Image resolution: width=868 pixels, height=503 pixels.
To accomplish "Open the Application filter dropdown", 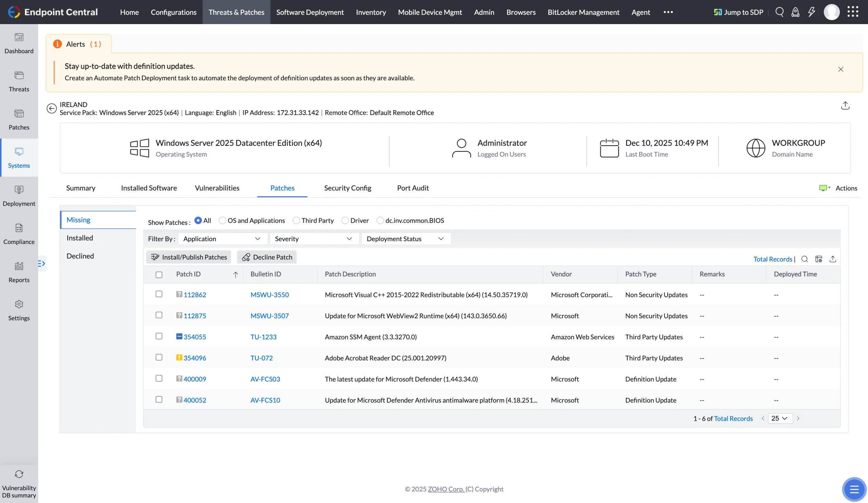I will [222, 239].
